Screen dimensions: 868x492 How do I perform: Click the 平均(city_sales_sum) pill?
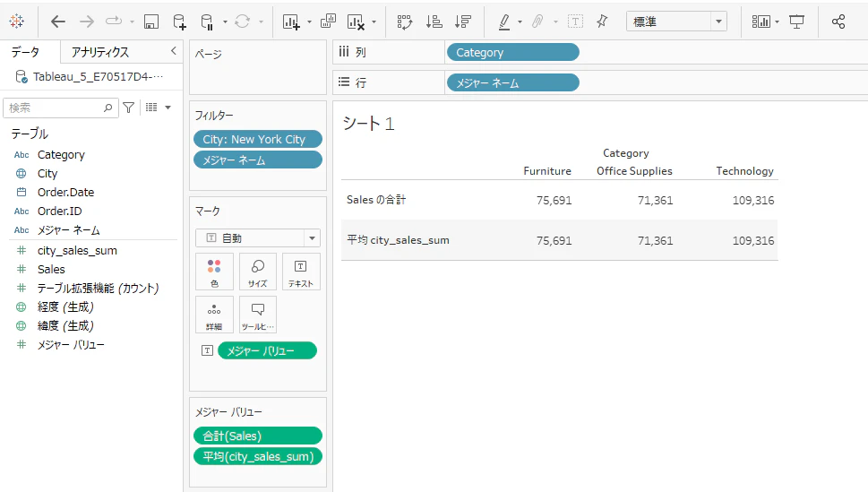tap(257, 456)
